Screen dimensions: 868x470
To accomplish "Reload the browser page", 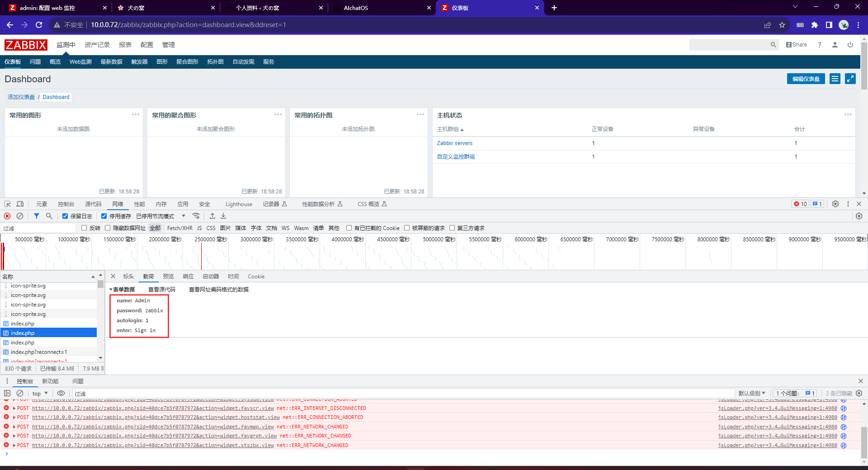I will pos(39,25).
